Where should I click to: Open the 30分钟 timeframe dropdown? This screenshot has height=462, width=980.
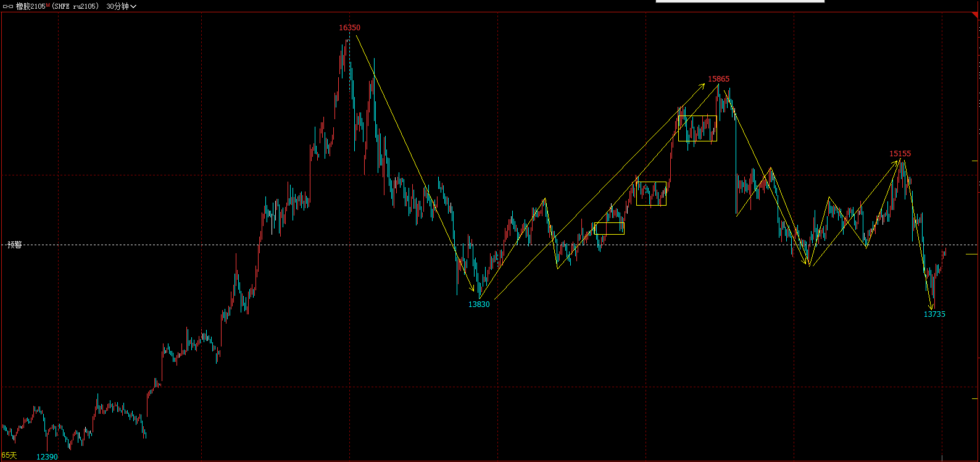click(122, 6)
